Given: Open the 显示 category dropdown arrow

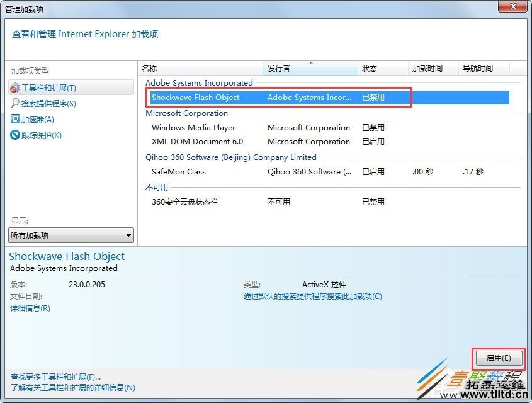Looking at the screenshot, I should (128, 235).
